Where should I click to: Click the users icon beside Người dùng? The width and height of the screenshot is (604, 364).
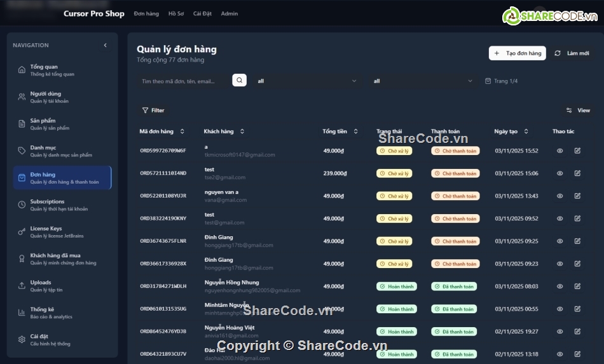tap(22, 97)
